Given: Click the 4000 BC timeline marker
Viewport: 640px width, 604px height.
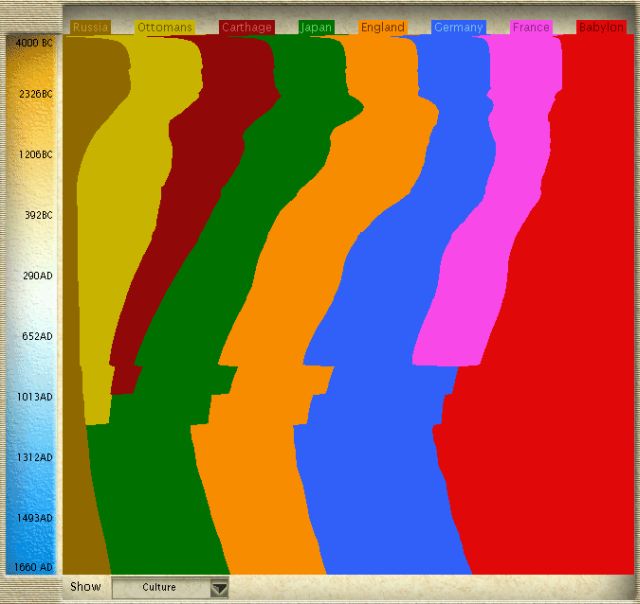Looking at the screenshot, I should (x=34, y=44).
